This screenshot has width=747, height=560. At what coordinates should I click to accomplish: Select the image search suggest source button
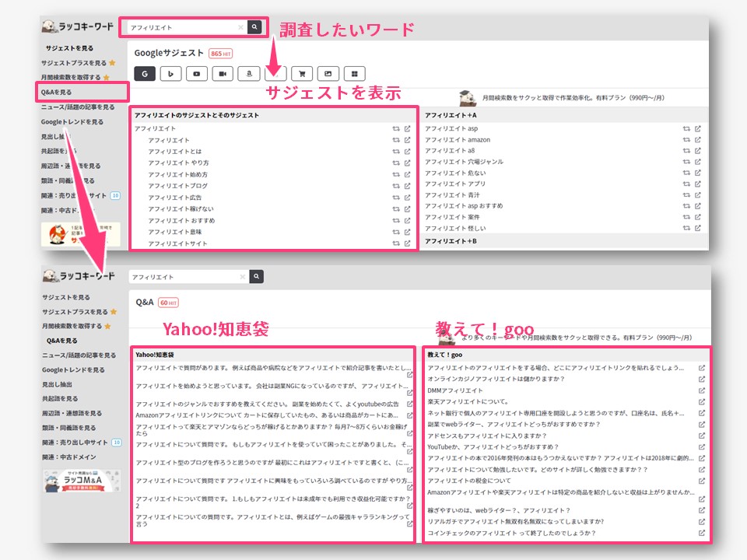(328, 74)
